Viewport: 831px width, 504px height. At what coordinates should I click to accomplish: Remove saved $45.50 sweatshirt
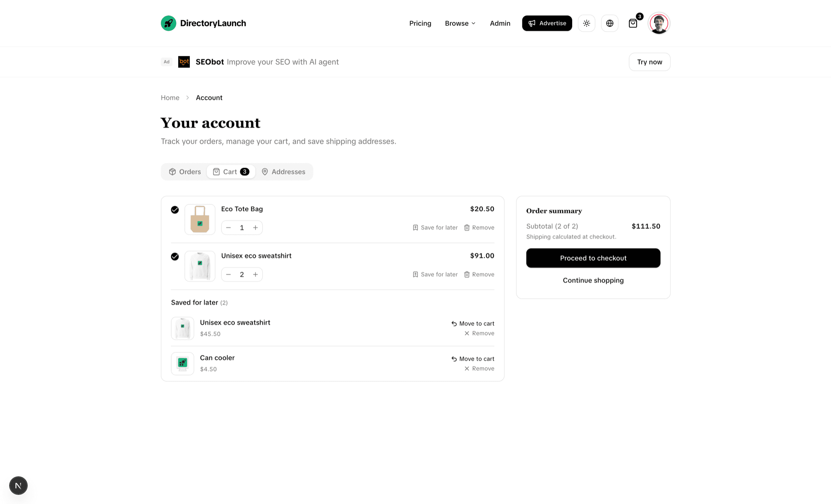479,333
